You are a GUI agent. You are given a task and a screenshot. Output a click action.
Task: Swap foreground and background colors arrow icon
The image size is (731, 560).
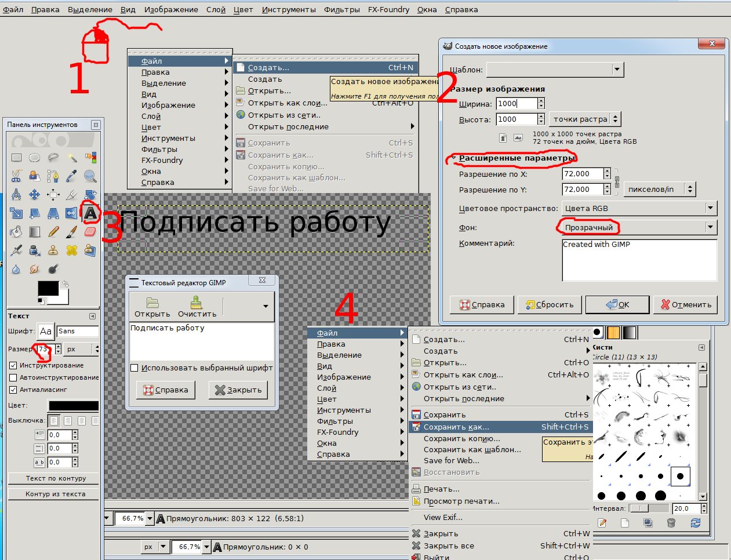(x=66, y=284)
